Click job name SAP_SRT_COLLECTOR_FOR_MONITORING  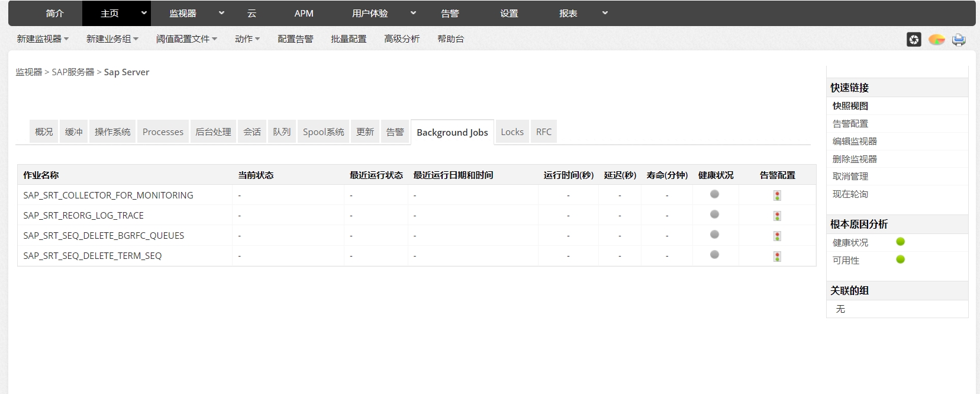pyautogui.click(x=108, y=196)
